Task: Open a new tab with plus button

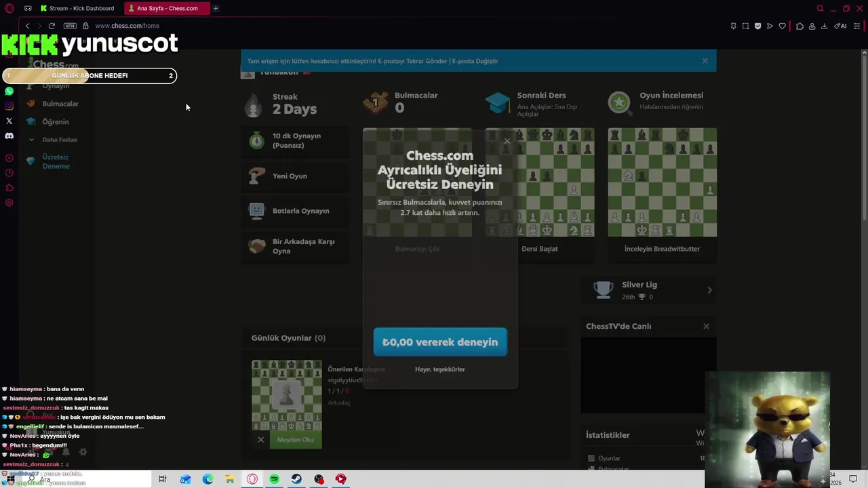Action: [216, 8]
